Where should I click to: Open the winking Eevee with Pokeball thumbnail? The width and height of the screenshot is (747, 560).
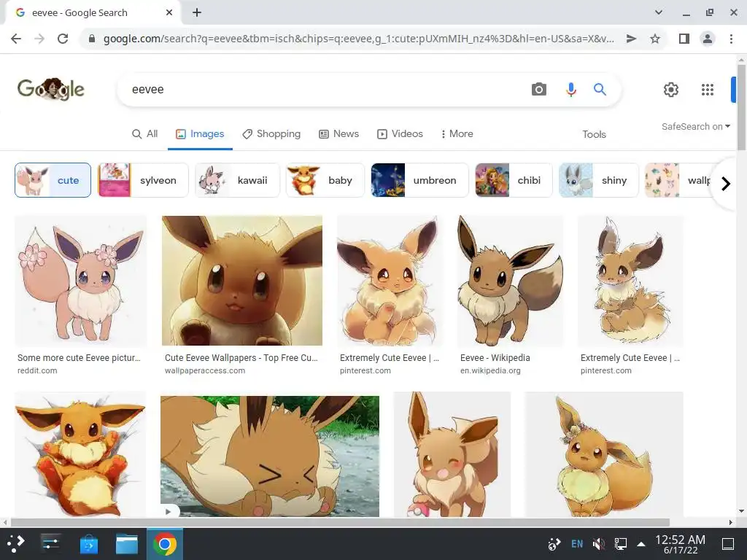click(x=452, y=454)
